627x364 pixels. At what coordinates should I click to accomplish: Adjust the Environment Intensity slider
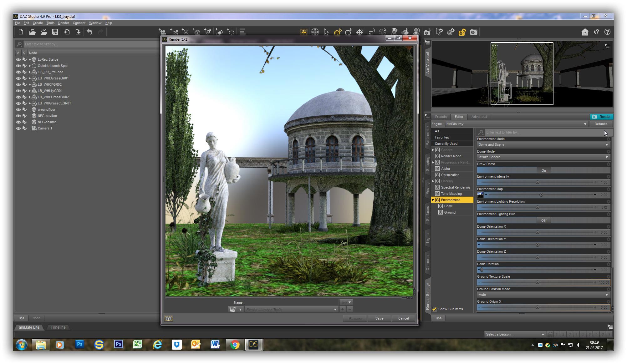point(537,182)
